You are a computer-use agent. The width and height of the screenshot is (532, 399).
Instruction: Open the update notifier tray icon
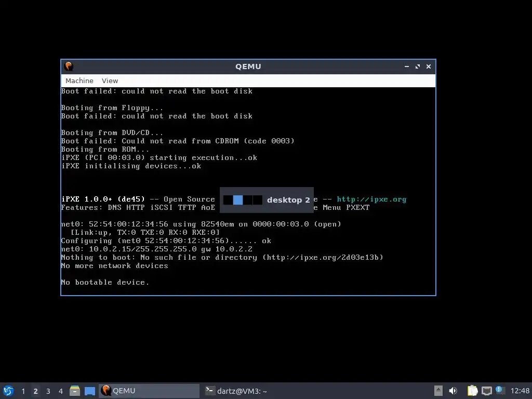[x=500, y=390]
